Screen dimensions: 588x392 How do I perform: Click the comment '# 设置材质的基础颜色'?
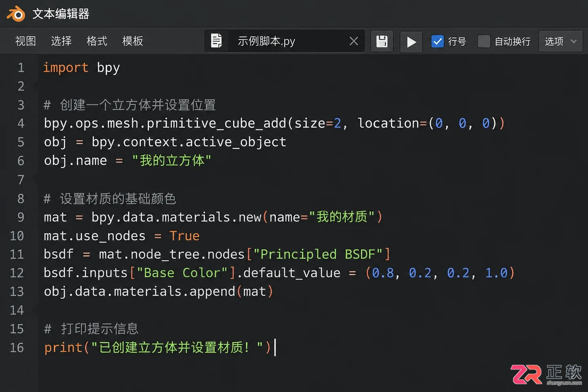point(110,199)
